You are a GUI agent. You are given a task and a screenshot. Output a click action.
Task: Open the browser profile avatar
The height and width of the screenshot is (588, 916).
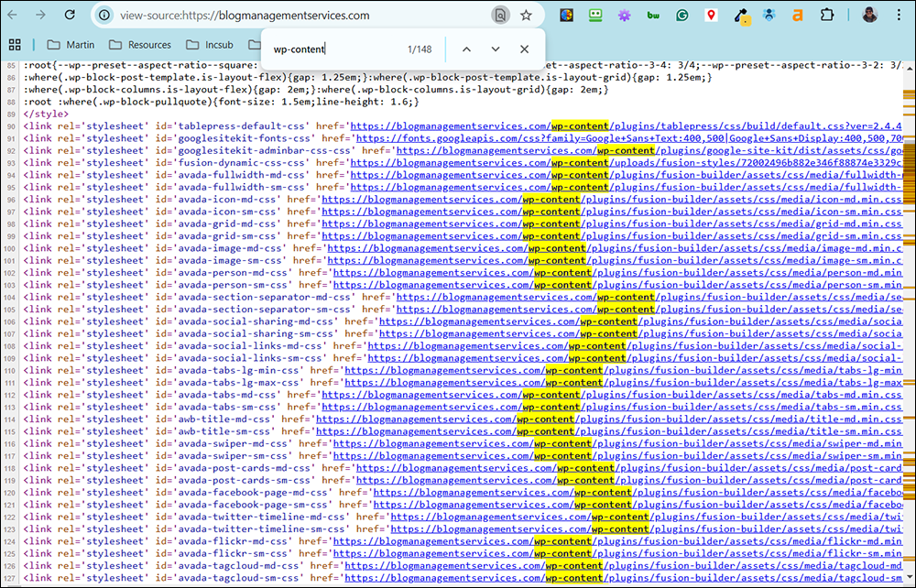pyautogui.click(x=868, y=15)
